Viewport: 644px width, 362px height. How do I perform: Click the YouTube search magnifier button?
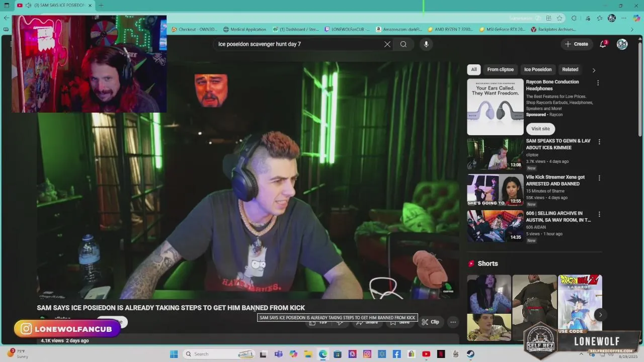pos(404,44)
